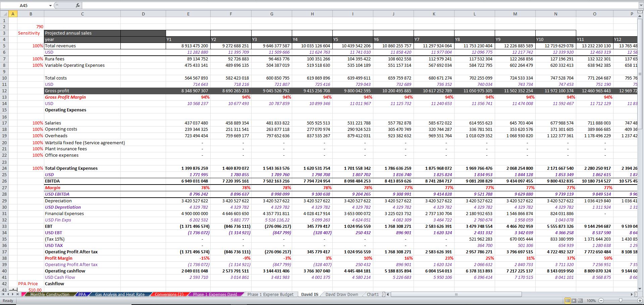Screen dimensions: 644x305
Task: Open the Conversions (2) sheet tab
Action: coord(169,294)
